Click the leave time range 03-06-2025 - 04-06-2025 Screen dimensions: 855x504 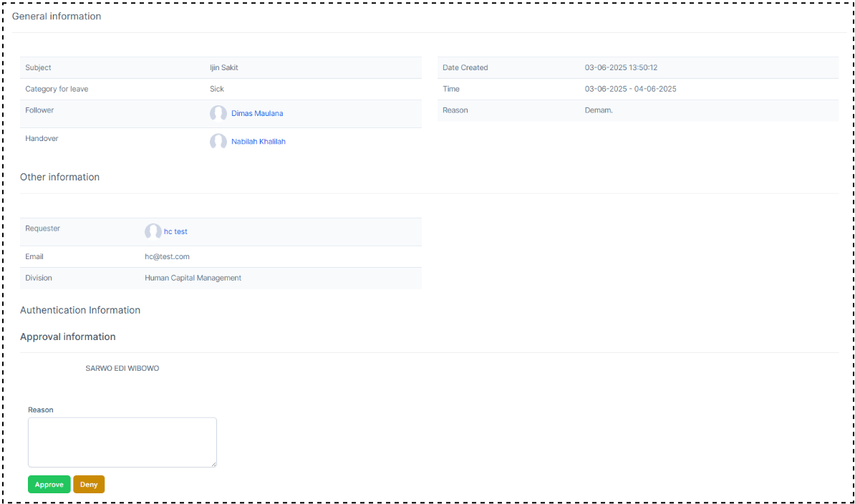[x=630, y=89]
